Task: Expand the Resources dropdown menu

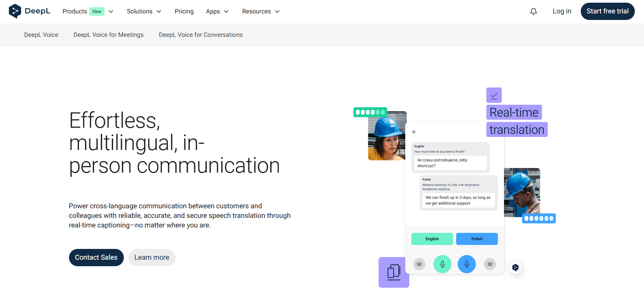Action: tap(261, 12)
